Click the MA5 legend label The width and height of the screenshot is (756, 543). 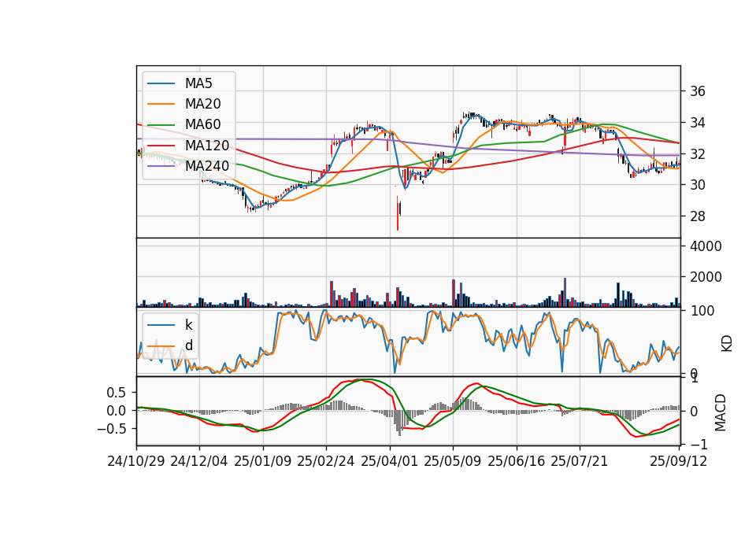pos(198,83)
